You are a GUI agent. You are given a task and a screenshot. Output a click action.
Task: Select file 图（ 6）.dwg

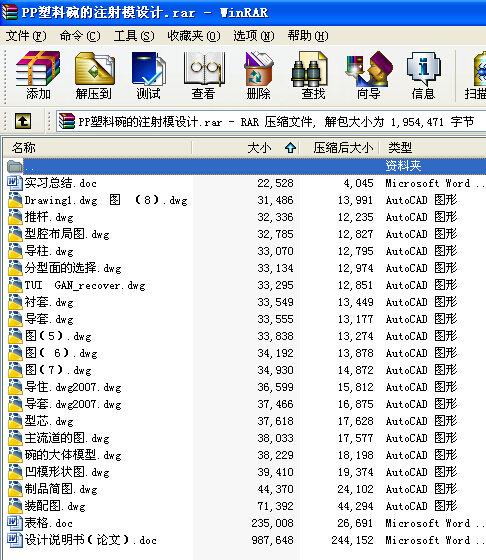click(x=61, y=353)
